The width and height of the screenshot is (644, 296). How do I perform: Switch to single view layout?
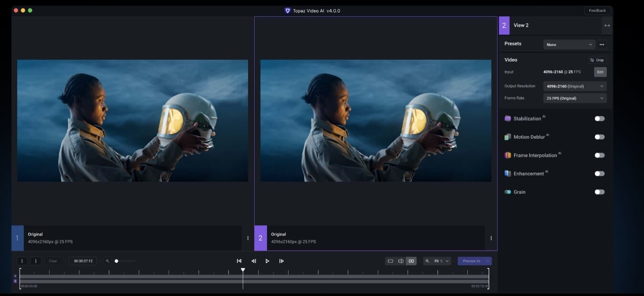click(x=390, y=261)
